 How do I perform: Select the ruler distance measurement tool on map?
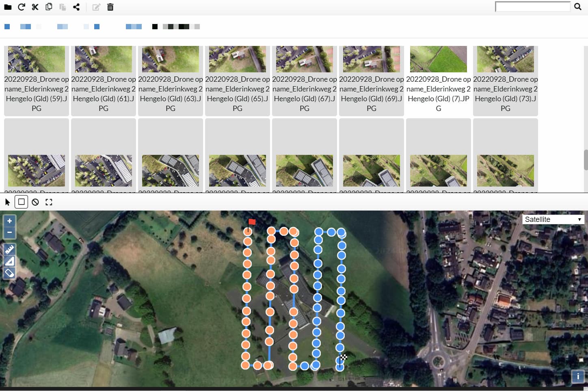tap(9, 249)
